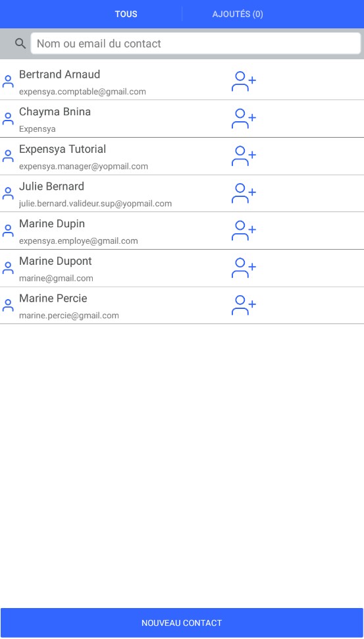Click the person avatar beside Julie Bernard
The image size is (364, 639).
click(x=8, y=193)
